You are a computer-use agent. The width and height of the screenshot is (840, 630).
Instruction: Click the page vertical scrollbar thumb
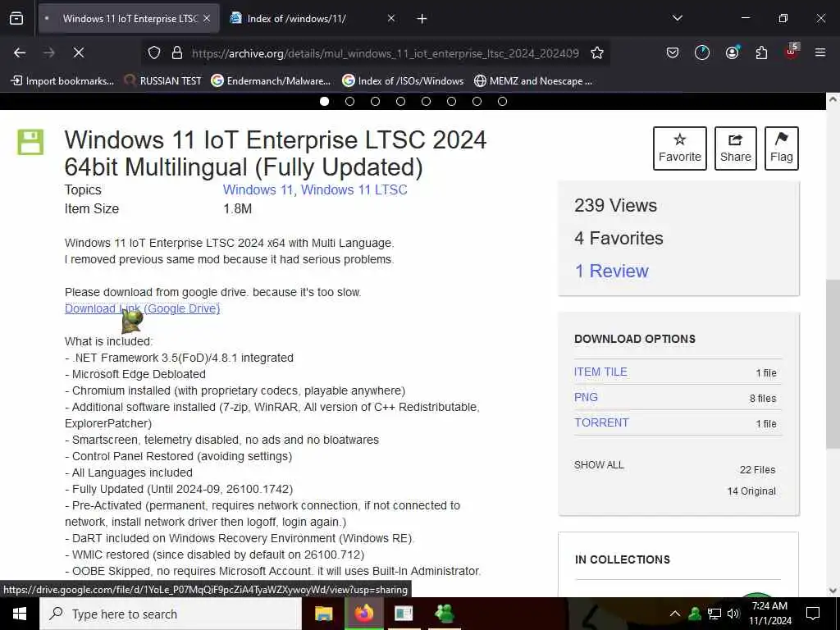click(833, 364)
